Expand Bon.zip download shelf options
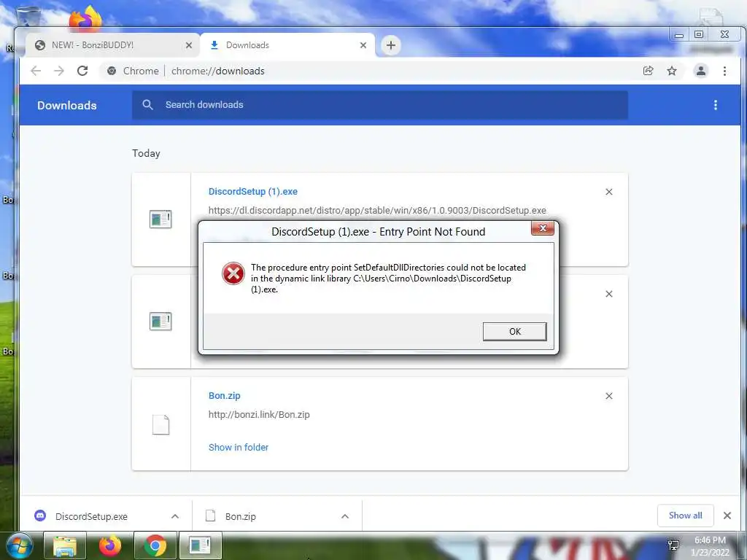Image resolution: width=747 pixels, height=560 pixels. tap(345, 516)
